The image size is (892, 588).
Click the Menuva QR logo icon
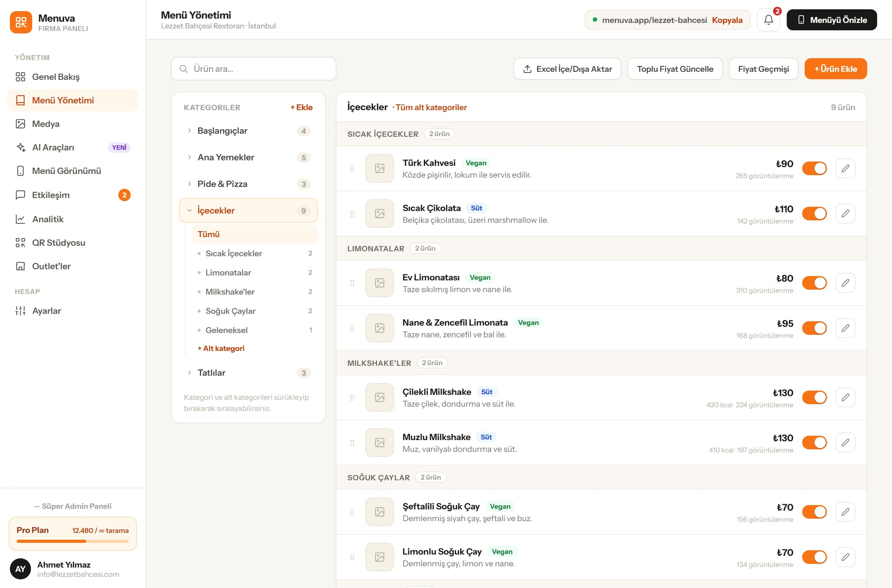point(21,22)
